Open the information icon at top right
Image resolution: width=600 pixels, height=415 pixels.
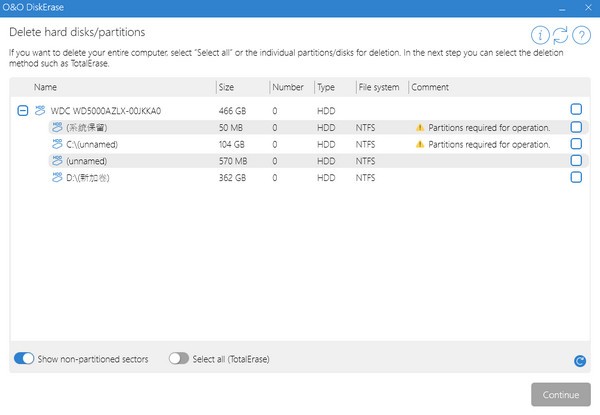[x=540, y=35]
